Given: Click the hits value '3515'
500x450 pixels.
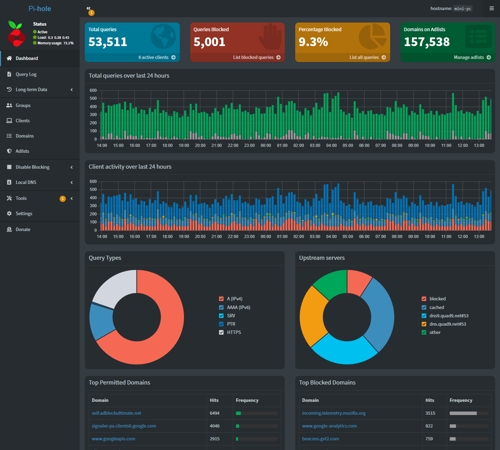Looking at the screenshot, I should 430,413.
